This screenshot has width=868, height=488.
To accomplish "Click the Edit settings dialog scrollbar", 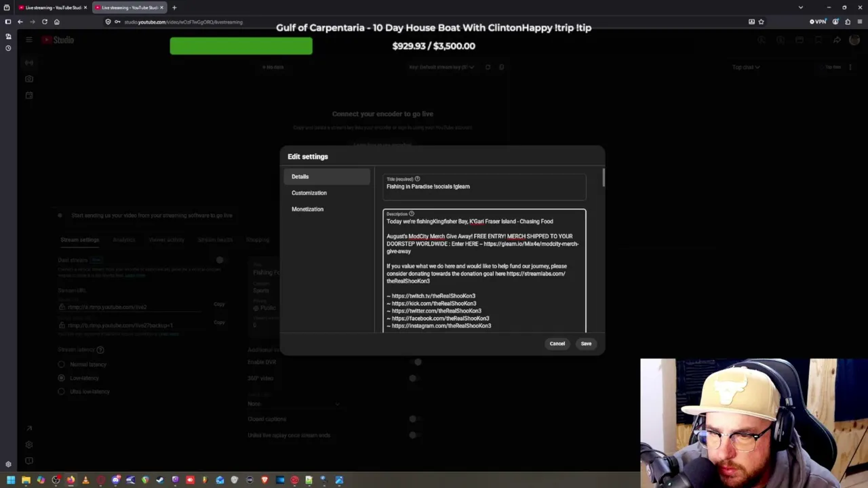I will 603,179.
